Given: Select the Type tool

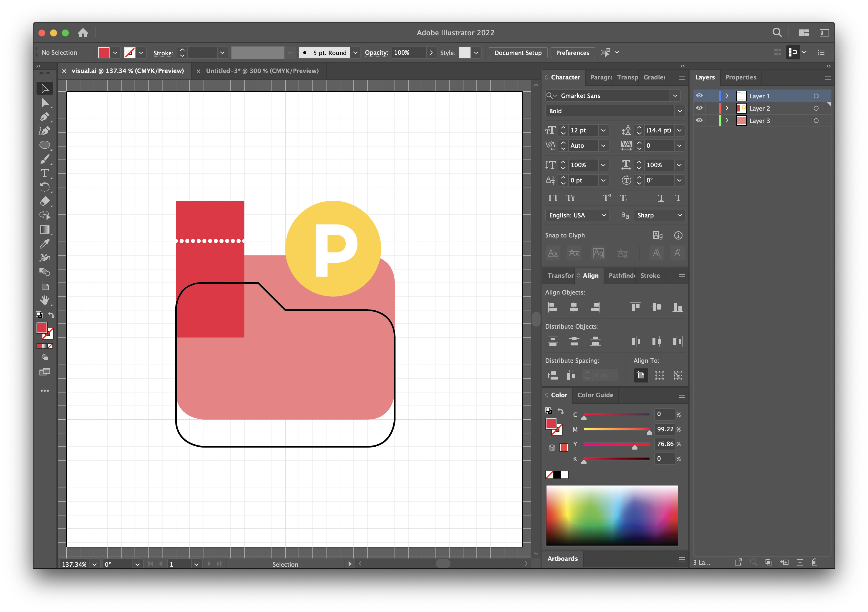Looking at the screenshot, I should 45,173.
